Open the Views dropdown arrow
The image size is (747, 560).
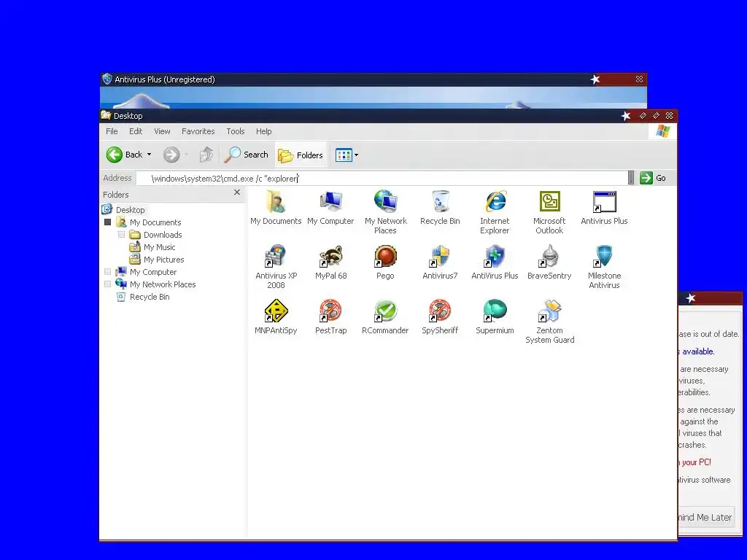356,155
